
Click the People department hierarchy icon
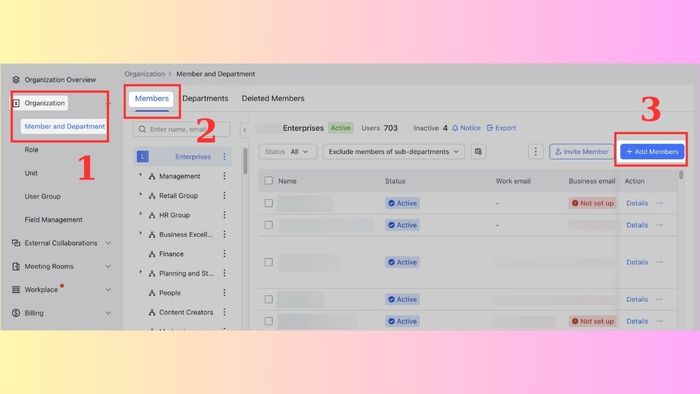point(152,293)
